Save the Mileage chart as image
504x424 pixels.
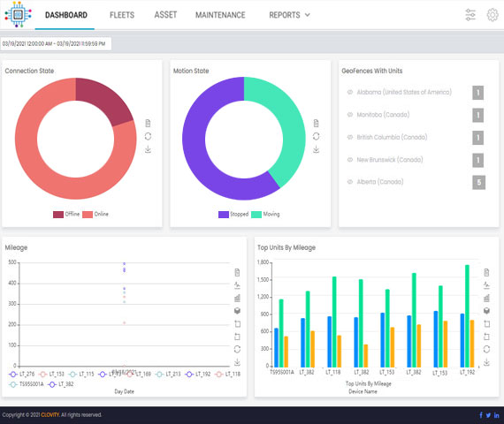tap(237, 362)
